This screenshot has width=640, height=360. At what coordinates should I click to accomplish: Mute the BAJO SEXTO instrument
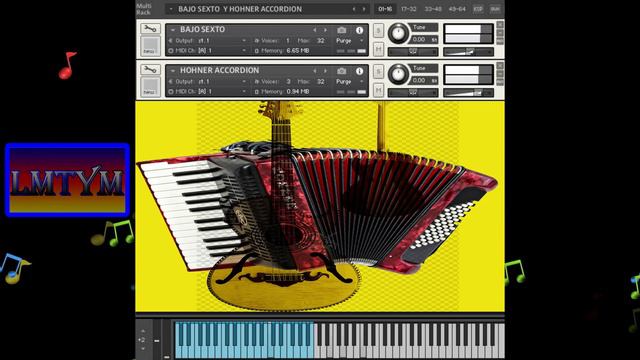click(378, 49)
